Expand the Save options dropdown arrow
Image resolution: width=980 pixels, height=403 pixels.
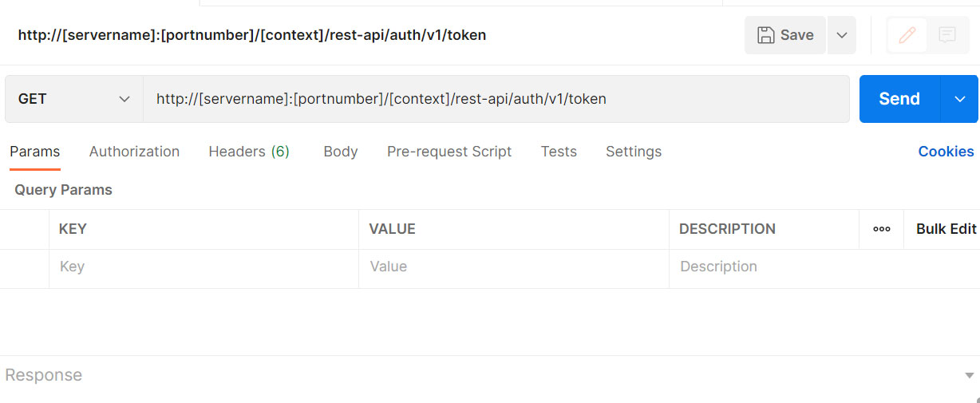click(x=841, y=35)
